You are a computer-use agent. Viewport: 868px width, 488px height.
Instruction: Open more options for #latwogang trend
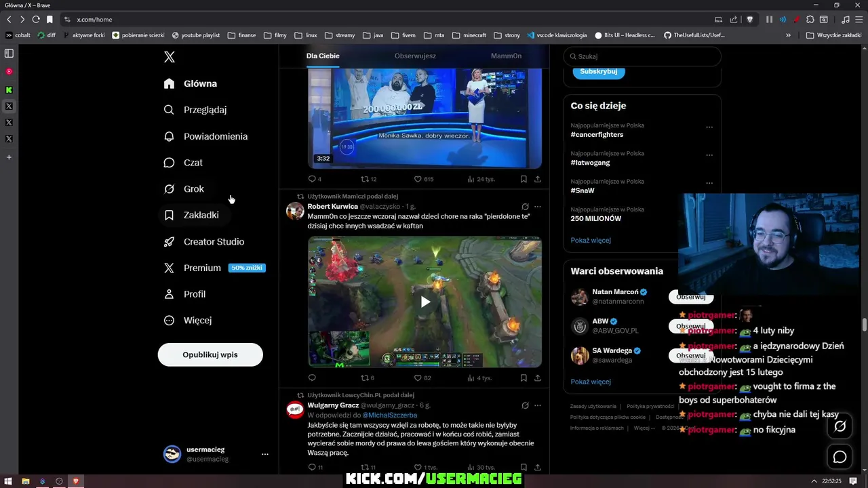click(709, 155)
